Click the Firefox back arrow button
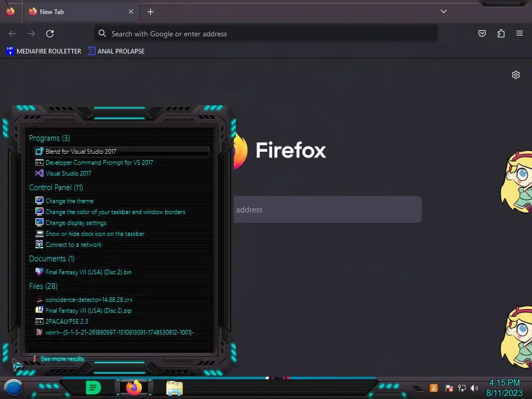 point(12,34)
